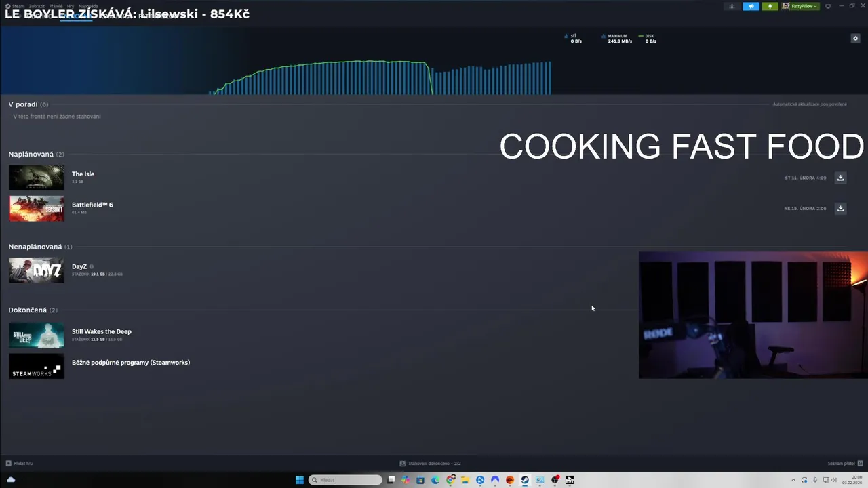Viewport: 868px width, 488px height.
Task: Download Battlefield 6 update now
Action: [x=840, y=208]
